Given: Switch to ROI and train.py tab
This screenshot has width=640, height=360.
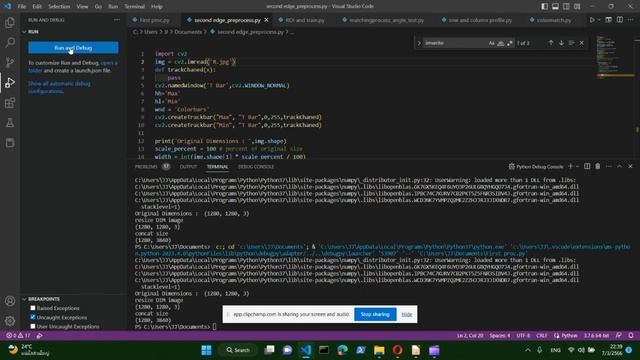Looking at the screenshot, I should (304, 20).
